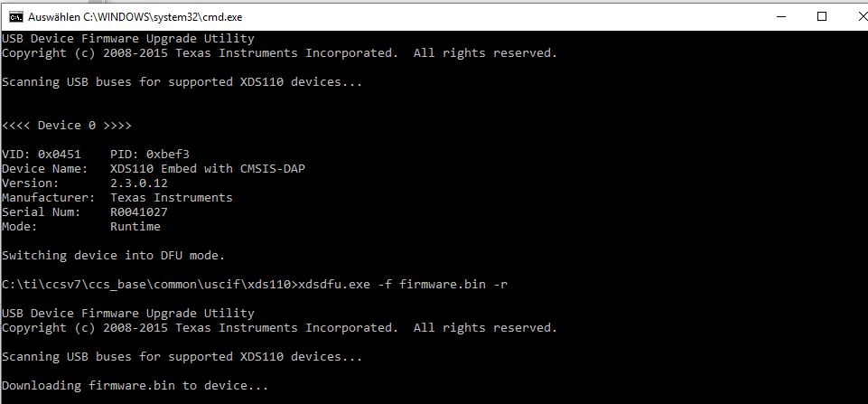Click the version number '2.3.0.12'

(x=139, y=183)
